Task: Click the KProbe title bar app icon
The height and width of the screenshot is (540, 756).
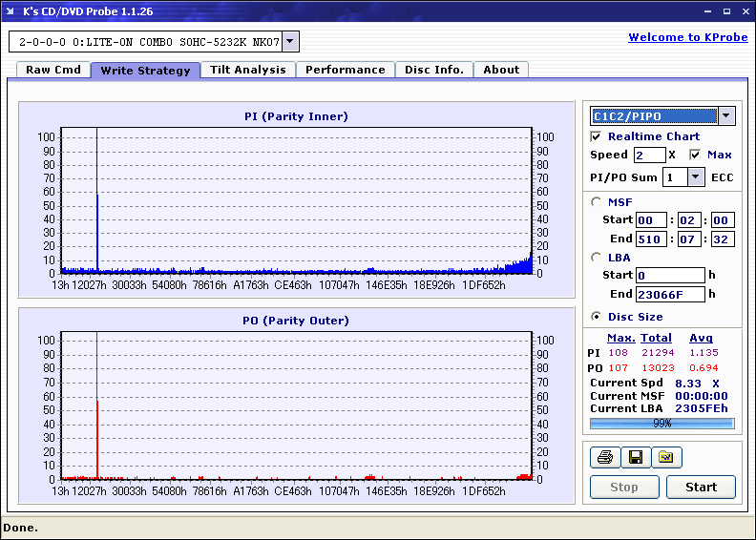Action: pos(10,11)
